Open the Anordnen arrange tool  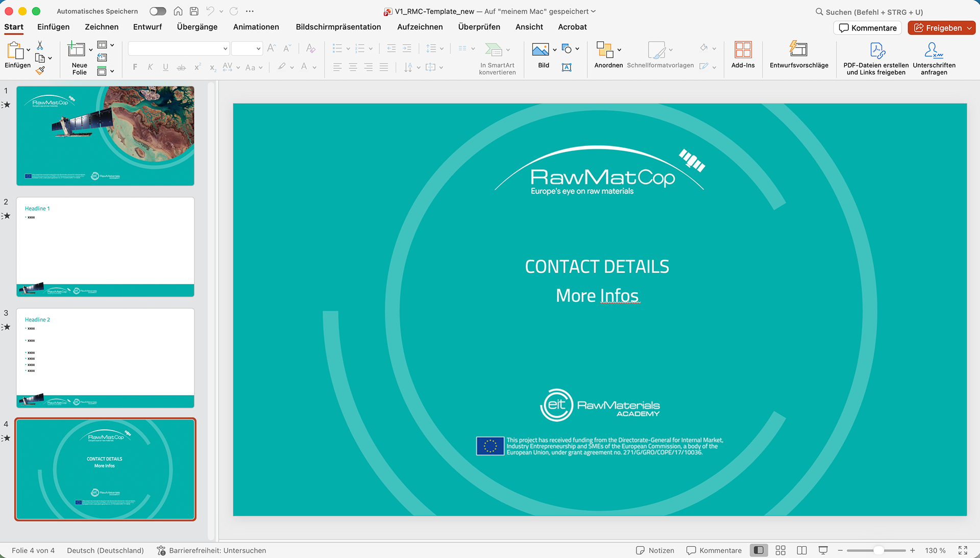[x=608, y=55]
